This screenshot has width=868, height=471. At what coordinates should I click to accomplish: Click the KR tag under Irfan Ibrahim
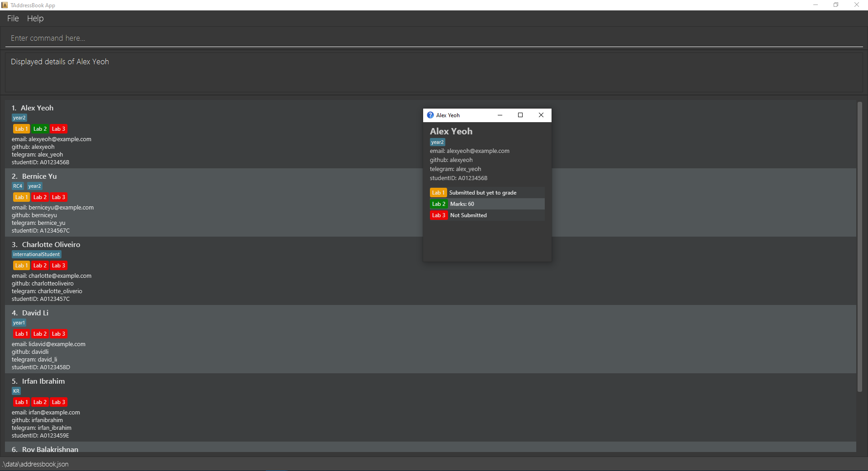pyautogui.click(x=16, y=391)
